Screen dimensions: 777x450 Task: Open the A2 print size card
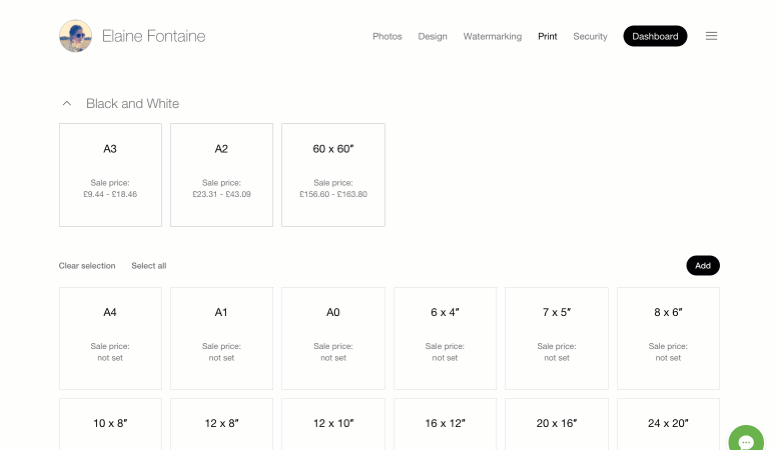(x=222, y=175)
